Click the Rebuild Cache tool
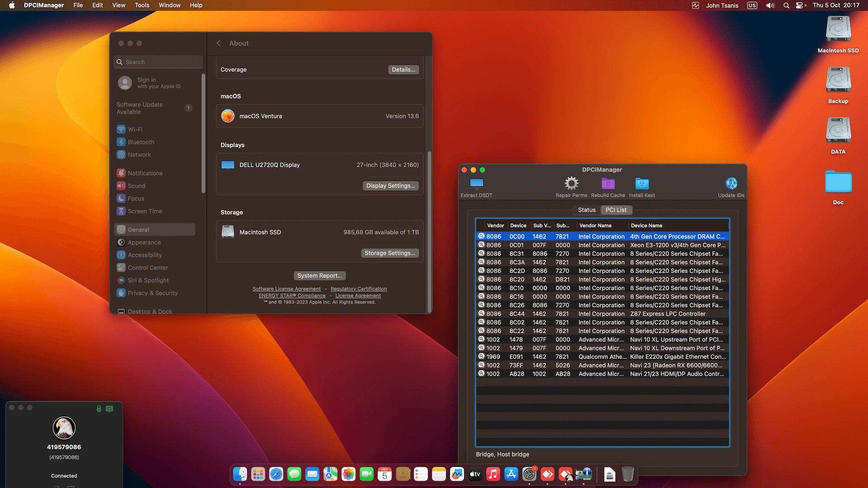The image size is (868, 488). click(x=608, y=185)
